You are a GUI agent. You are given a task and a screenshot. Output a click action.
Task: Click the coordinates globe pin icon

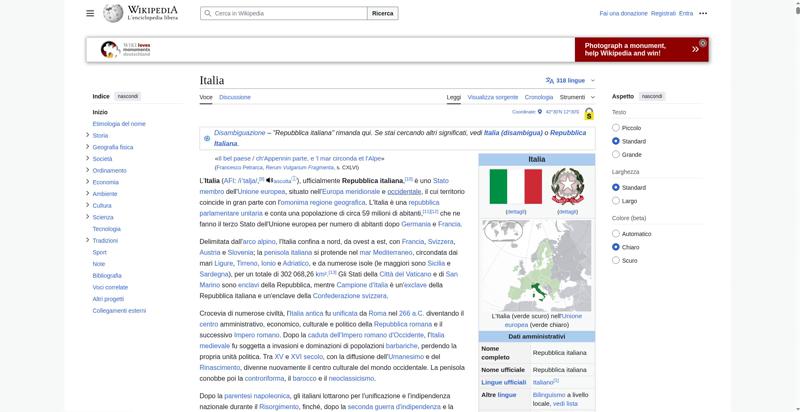(540, 112)
